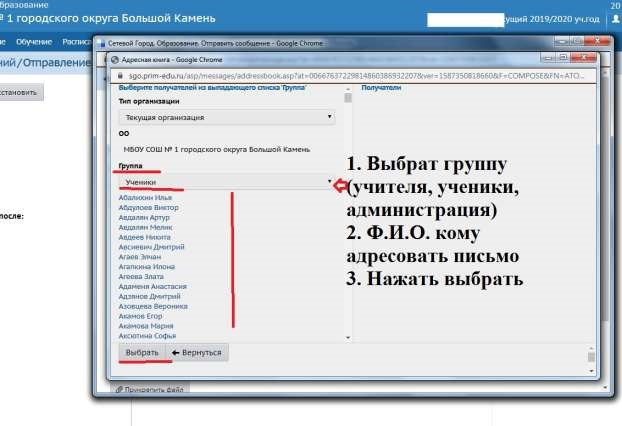Click the globe icon in Адресная книга title bar

(115, 60)
